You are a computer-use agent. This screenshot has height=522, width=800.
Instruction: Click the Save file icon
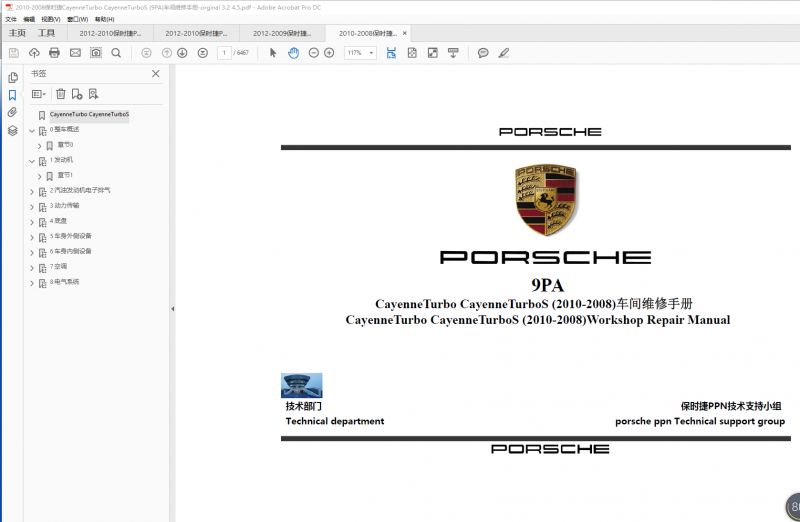pyautogui.click(x=14, y=53)
